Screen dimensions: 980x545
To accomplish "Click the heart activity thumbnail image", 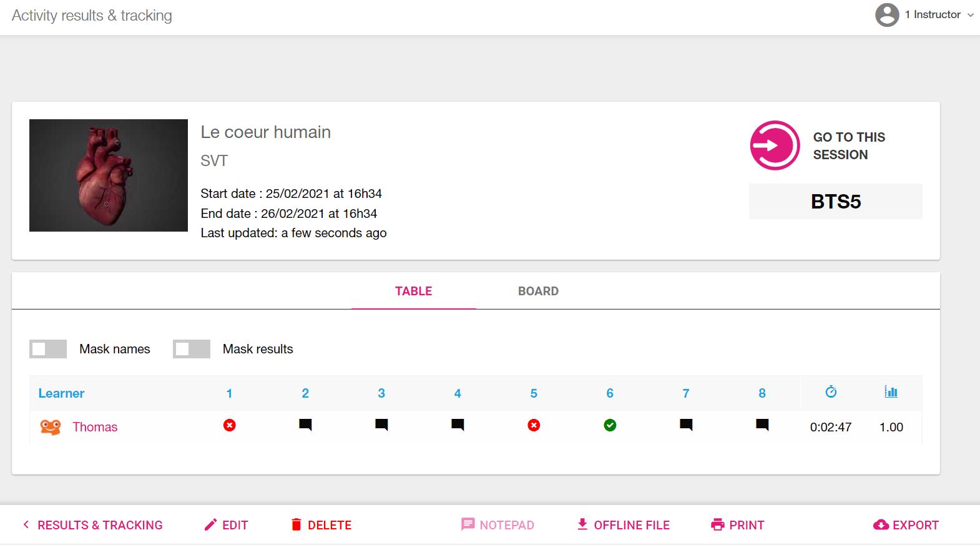I will click(x=109, y=175).
